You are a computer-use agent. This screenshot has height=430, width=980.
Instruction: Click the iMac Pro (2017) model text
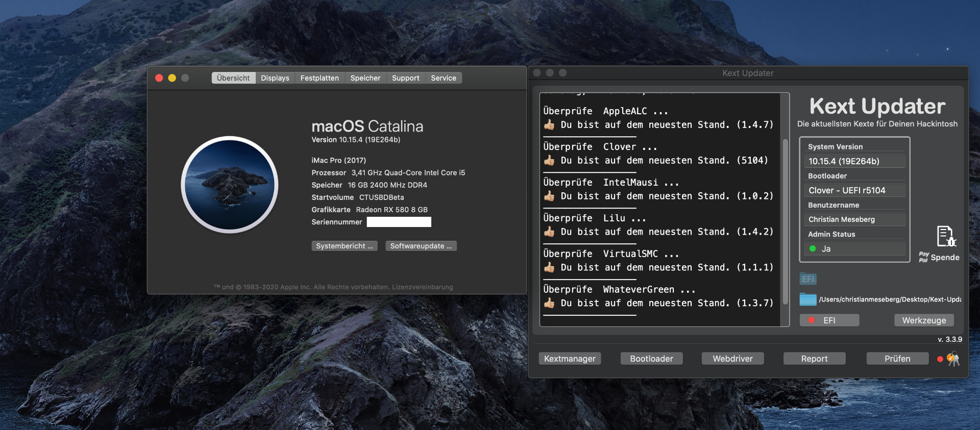click(339, 160)
